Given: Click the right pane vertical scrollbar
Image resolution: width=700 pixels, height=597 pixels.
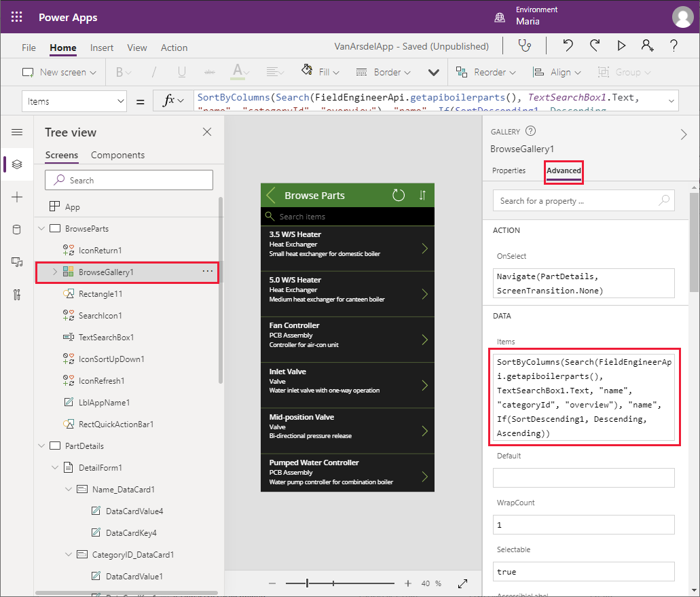Looking at the screenshot, I should (694, 242).
